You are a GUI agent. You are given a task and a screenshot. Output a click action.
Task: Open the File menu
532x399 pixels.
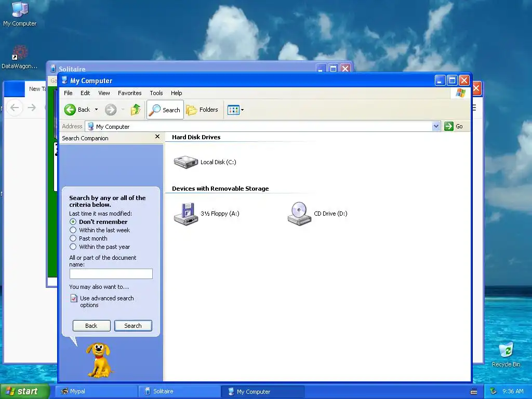(68, 93)
